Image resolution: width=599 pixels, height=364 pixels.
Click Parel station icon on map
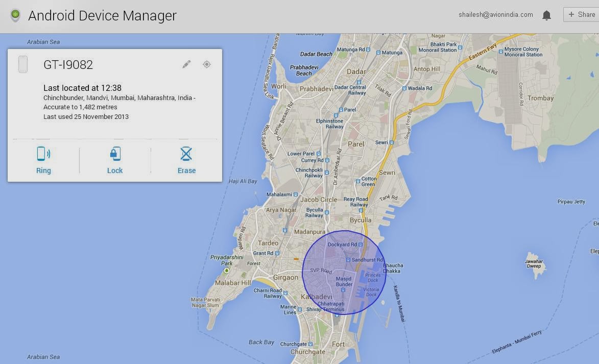(341, 110)
